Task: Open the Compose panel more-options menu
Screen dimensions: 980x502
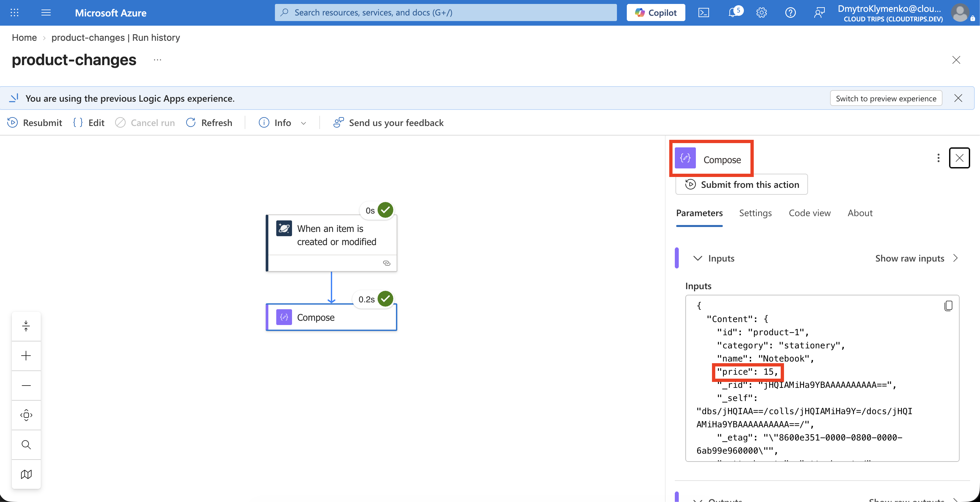Action: coord(938,158)
